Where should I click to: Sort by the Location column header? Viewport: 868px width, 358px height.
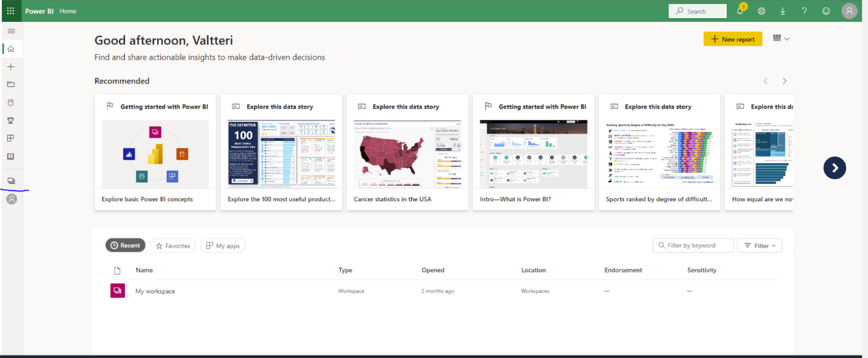pyautogui.click(x=534, y=271)
